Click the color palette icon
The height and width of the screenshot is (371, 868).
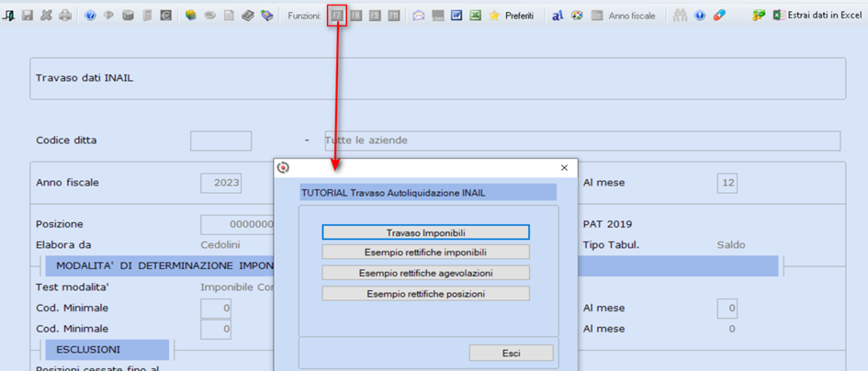coord(577,16)
